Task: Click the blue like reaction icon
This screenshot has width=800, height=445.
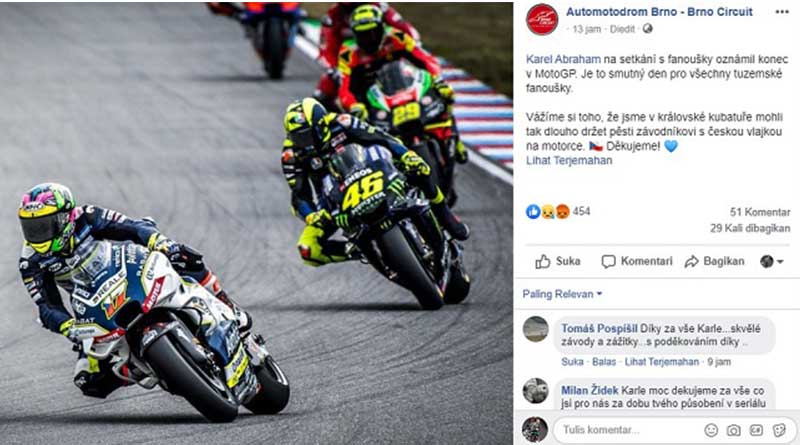Action: point(533,211)
